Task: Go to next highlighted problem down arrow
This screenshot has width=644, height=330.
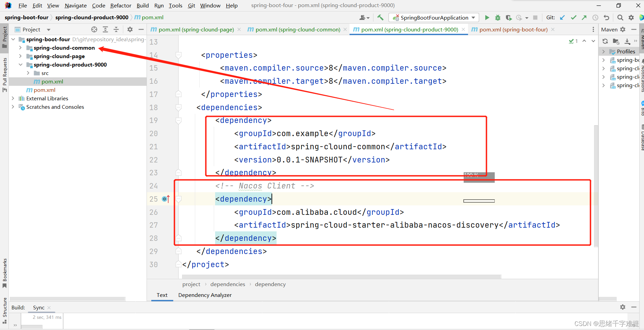Action: pyautogui.click(x=593, y=41)
